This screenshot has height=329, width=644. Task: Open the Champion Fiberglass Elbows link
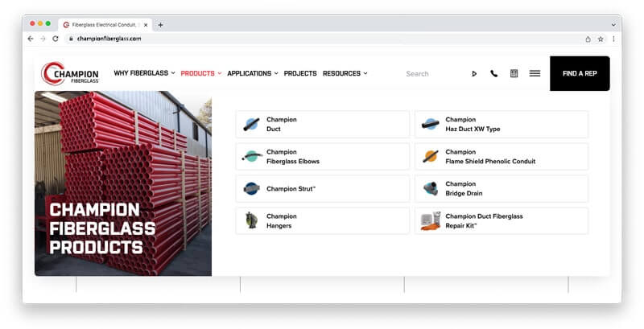[323, 156]
